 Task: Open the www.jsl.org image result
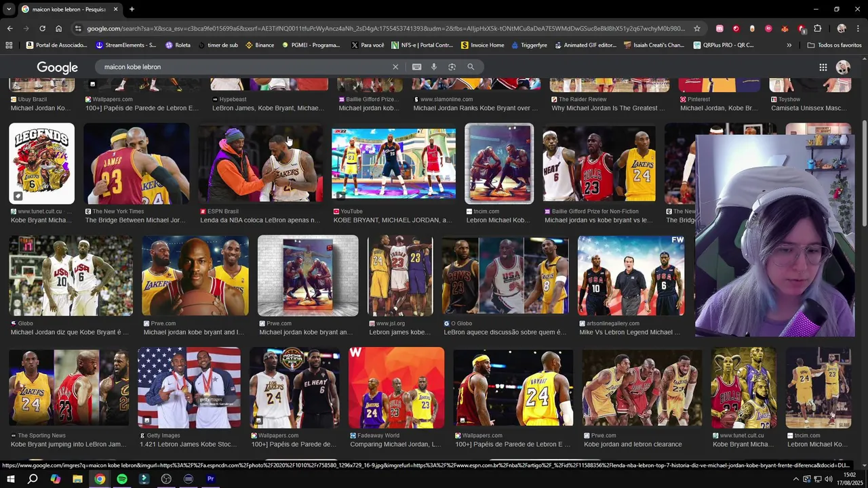point(400,276)
